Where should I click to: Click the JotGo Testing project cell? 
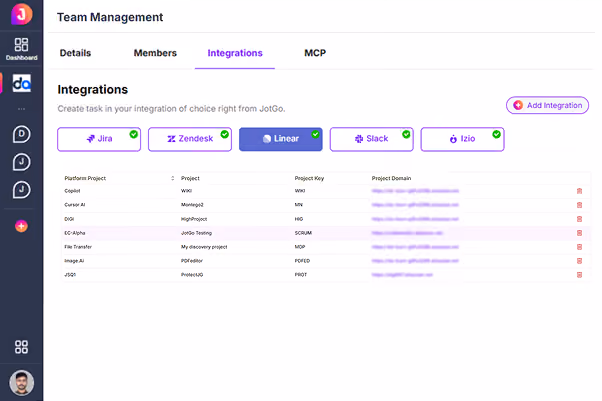coord(196,233)
